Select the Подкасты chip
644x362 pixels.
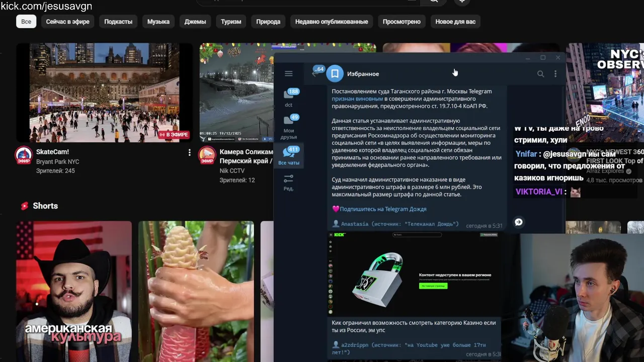click(x=118, y=22)
